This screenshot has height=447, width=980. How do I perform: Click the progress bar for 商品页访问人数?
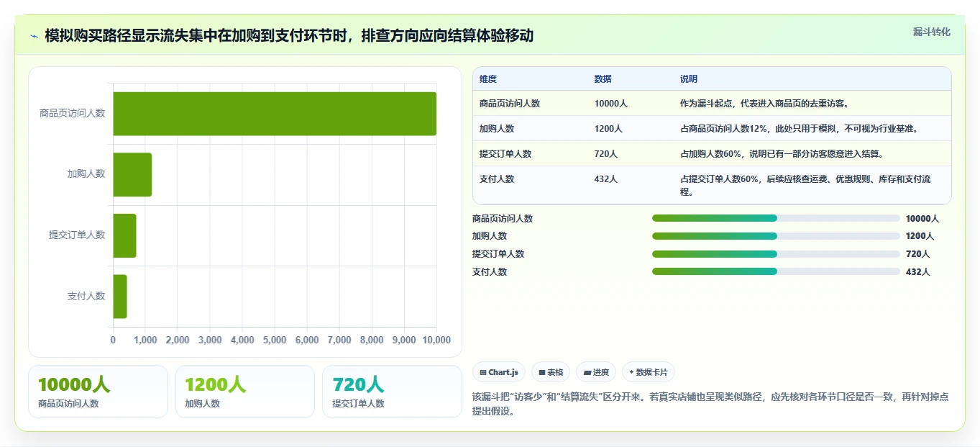pos(776,218)
